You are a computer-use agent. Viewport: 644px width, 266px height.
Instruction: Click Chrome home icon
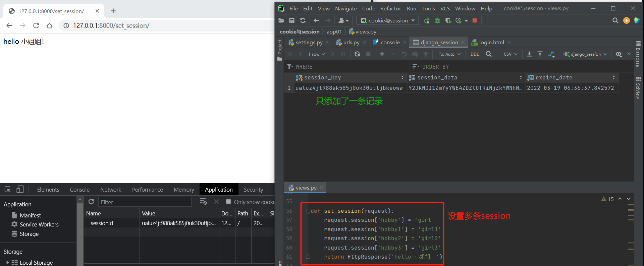[50, 25]
